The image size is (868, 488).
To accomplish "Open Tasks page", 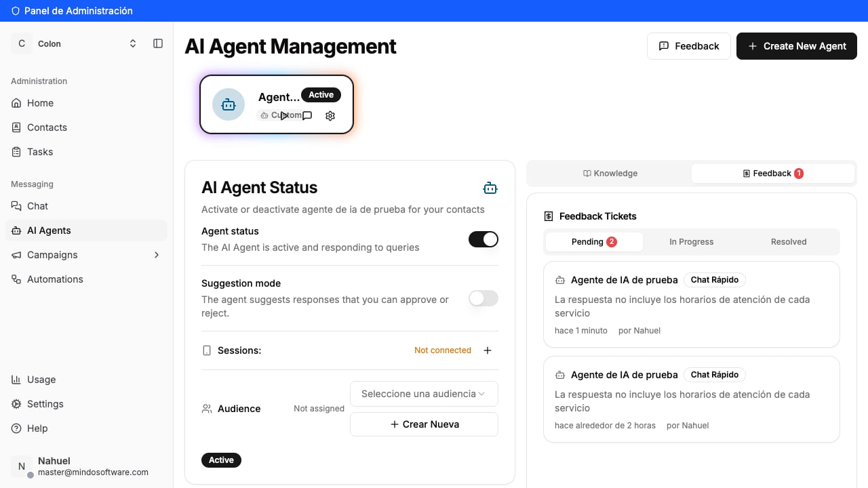I will 86,152.
